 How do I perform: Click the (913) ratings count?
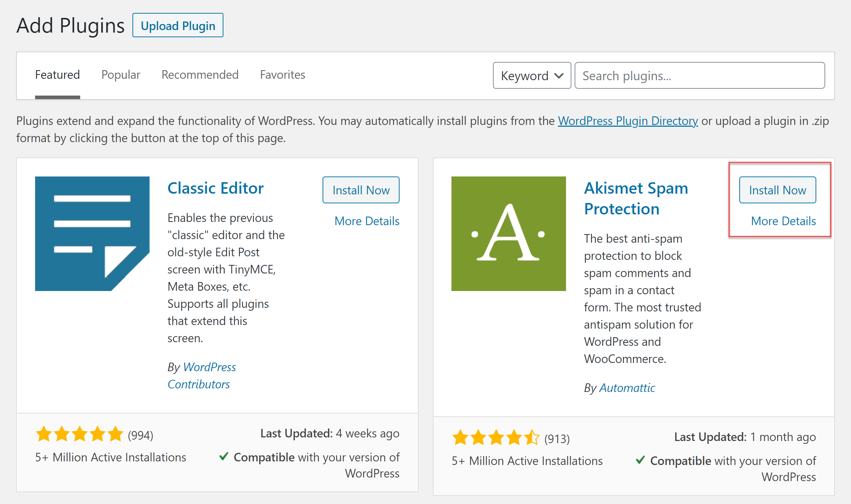coord(557,439)
